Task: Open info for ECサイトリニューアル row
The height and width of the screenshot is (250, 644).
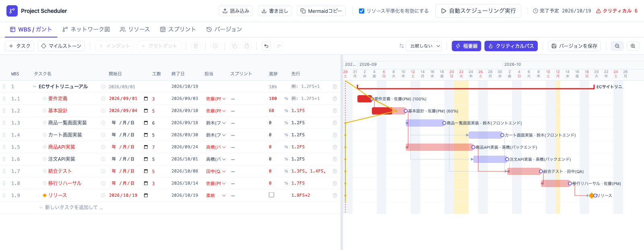Action: (x=103, y=86)
